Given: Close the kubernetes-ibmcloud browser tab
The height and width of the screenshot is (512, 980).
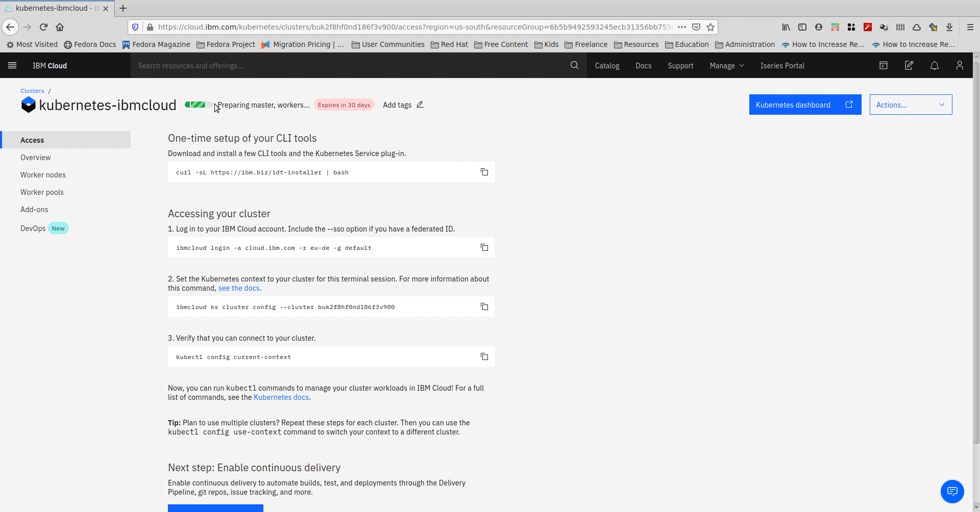Looking at the screenshot, I should pyautogui.click(x=106, y=8).
